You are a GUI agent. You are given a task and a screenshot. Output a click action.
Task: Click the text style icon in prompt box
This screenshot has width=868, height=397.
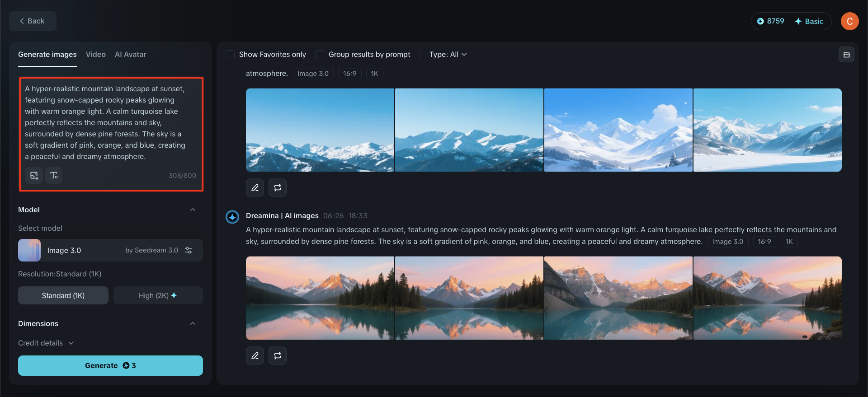[x=54, y=175]
